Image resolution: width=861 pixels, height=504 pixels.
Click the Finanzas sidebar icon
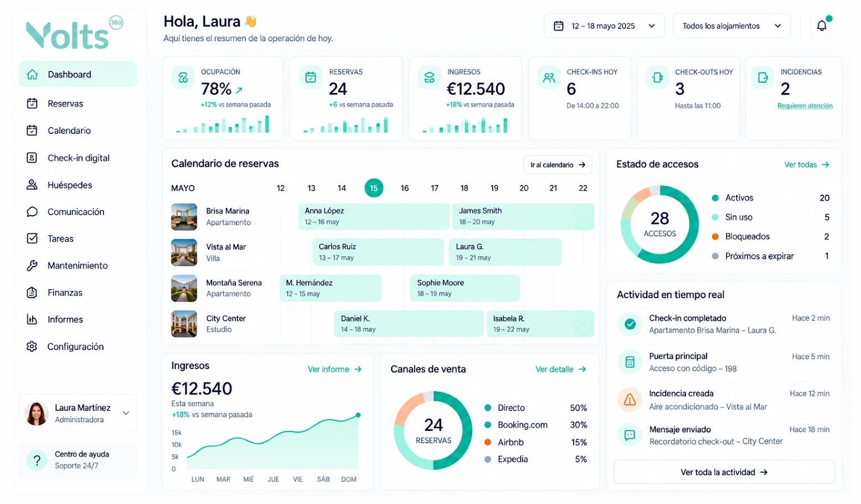(32, 293)
